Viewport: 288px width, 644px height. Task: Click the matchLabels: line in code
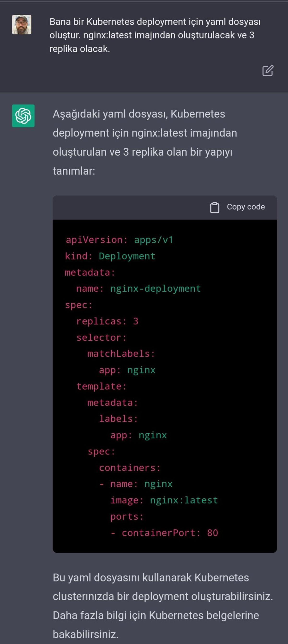click(121, 354)
